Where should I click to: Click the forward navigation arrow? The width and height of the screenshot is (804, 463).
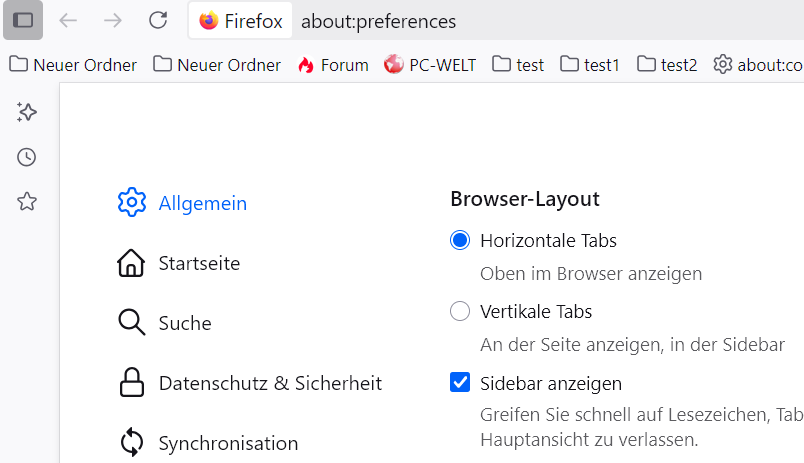point(113,20)
